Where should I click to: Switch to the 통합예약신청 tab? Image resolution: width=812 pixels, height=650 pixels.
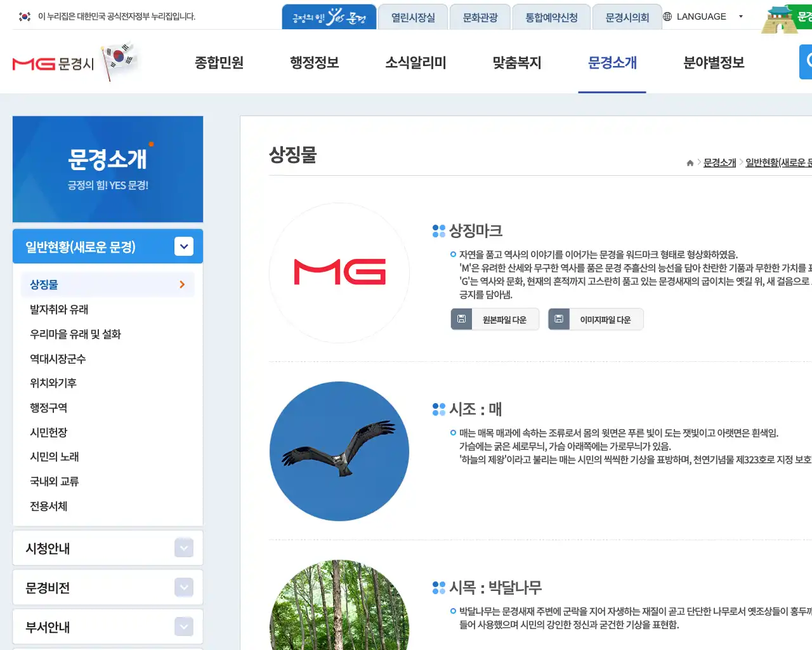(551, 17)
